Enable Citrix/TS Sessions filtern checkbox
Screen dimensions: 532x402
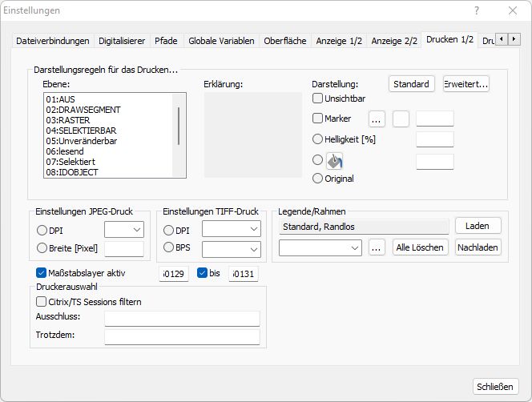tap(41, 302)
